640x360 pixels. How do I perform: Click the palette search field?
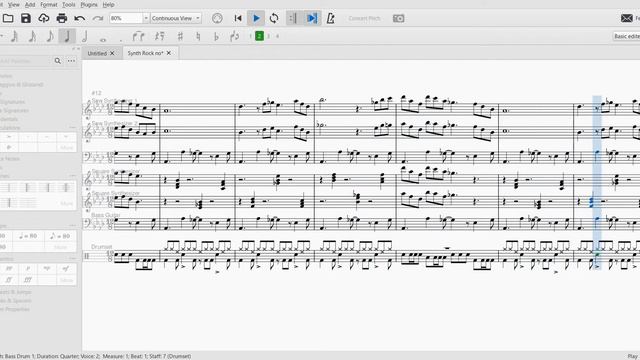[x=26, y=61]
